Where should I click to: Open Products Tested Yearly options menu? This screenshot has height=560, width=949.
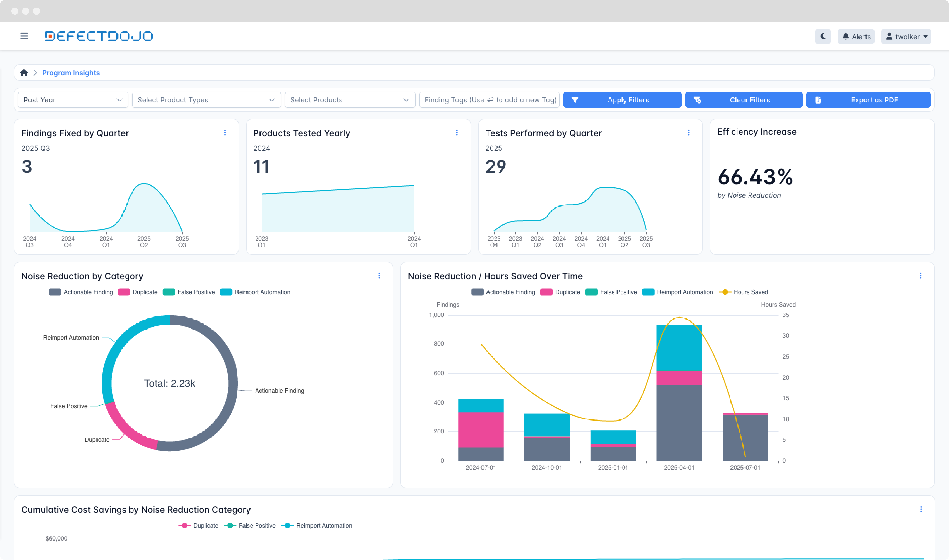pos(457,133)
